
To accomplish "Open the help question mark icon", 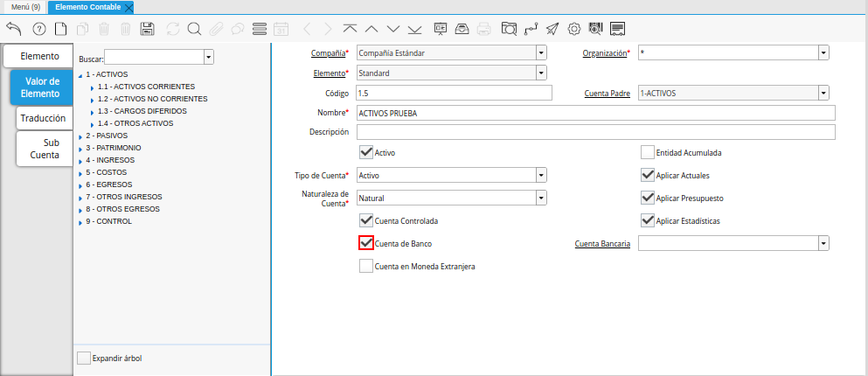I will pos(38,29).
